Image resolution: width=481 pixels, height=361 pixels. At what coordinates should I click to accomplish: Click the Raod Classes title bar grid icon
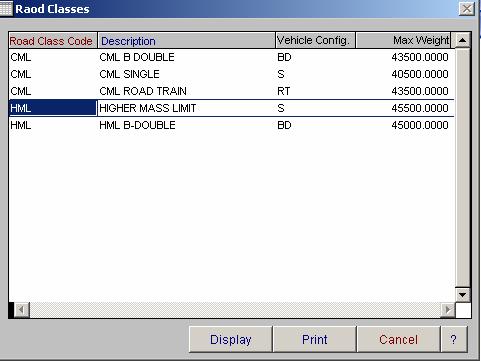[6, 8]
